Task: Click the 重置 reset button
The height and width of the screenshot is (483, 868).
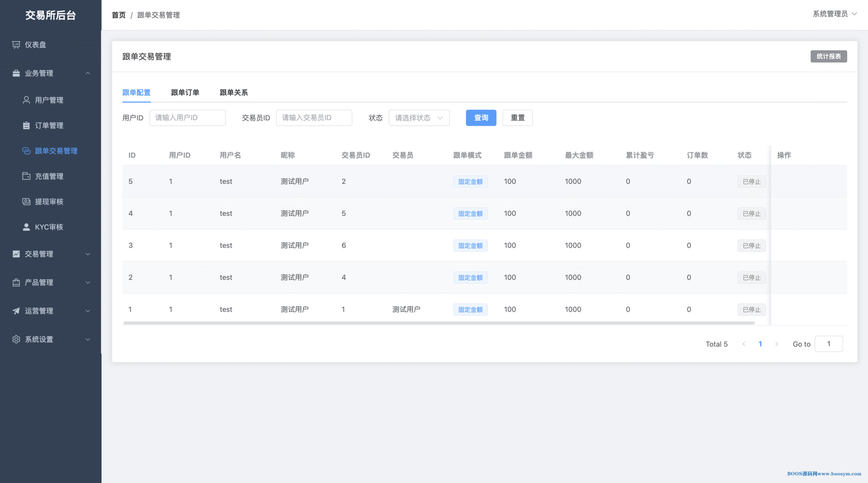Action: click(x=517, y=118)
